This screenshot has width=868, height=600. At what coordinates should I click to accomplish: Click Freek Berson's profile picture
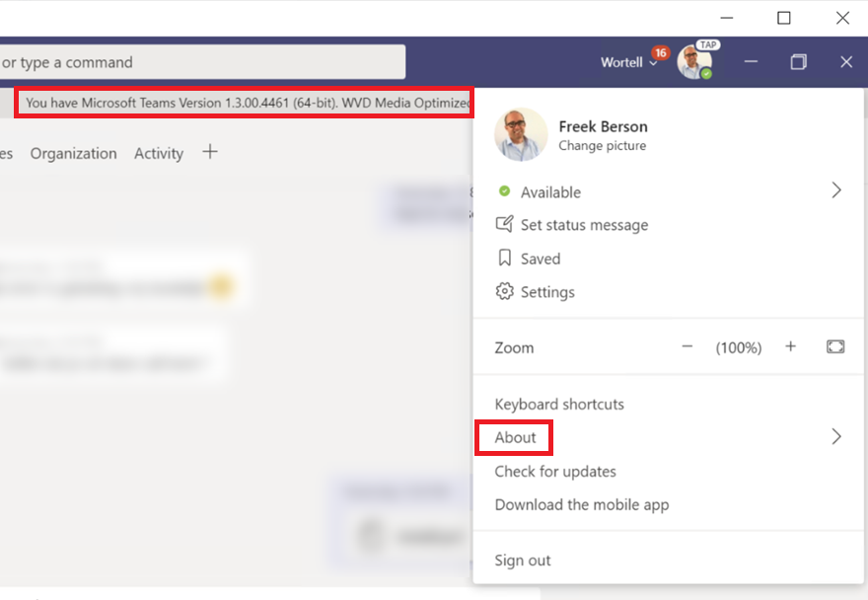tap(521, 134)
